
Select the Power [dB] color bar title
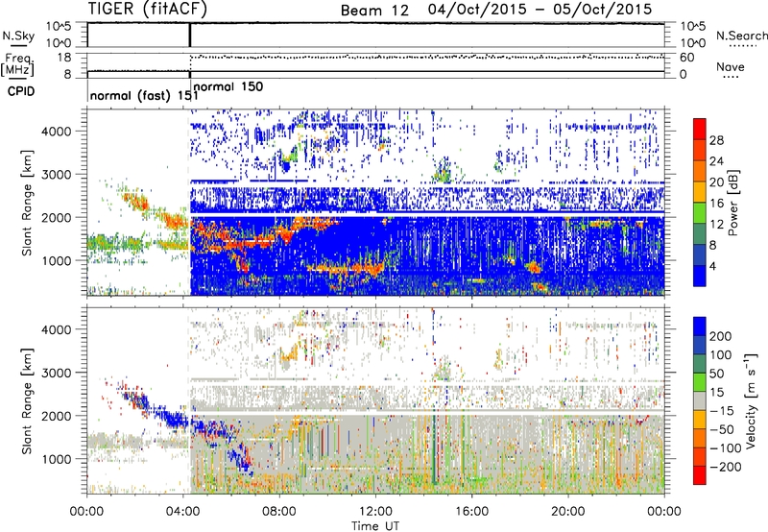733,203
